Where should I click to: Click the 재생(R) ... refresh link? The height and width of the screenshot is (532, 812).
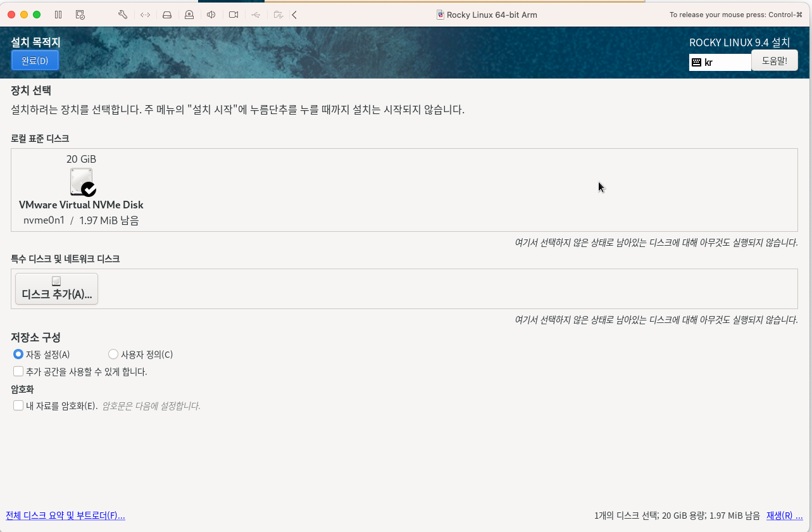pyautogui.click(x=784, y=516)
